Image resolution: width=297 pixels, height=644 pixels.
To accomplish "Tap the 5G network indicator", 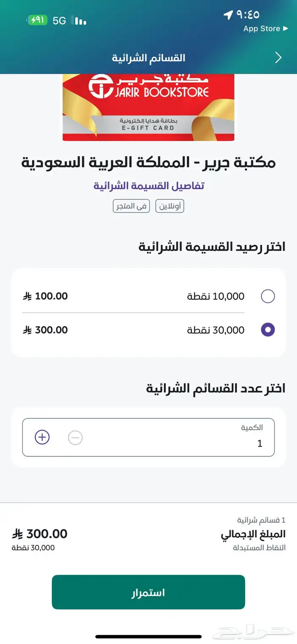I will (60, 20).
